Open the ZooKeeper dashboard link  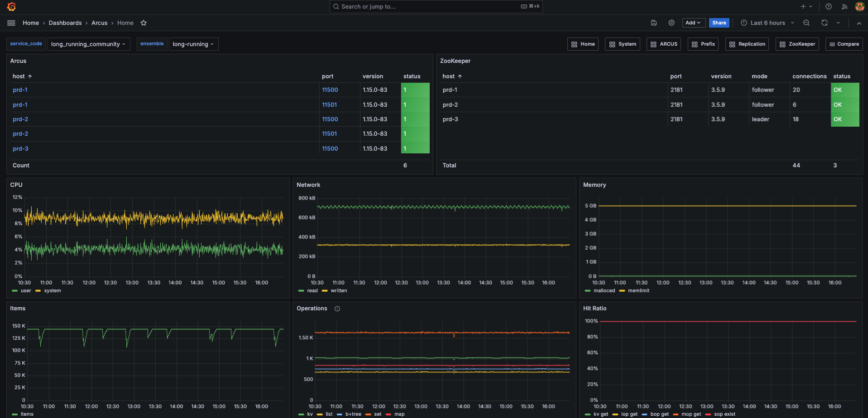tap(797, 44)
